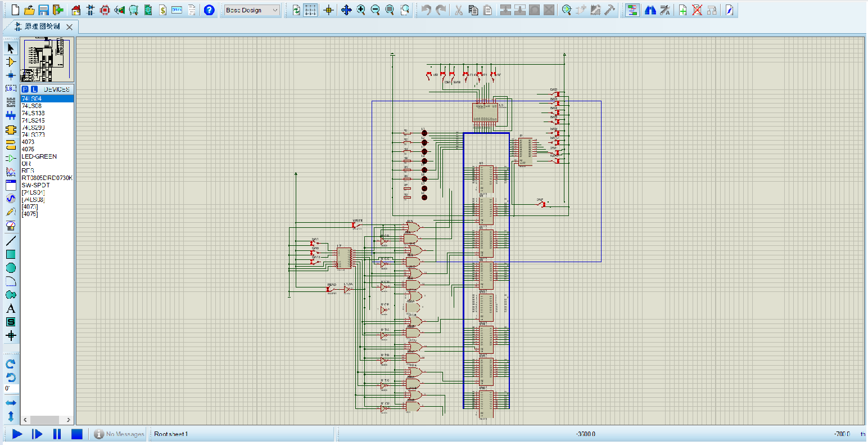868x445 pixels.
Task: Click the Search and Tag binoculars icon
Action: pos(650,10)
